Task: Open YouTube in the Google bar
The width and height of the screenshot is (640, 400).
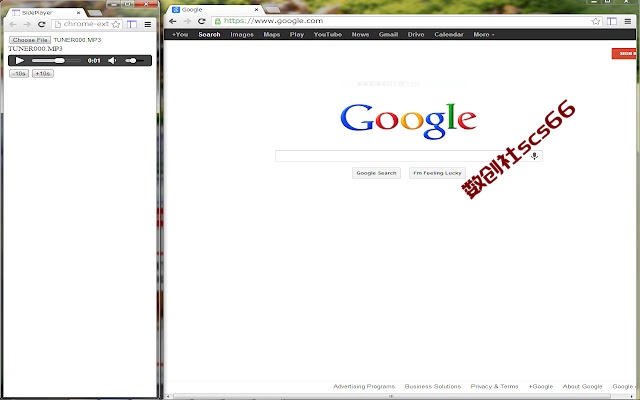Action: [328, 35]
